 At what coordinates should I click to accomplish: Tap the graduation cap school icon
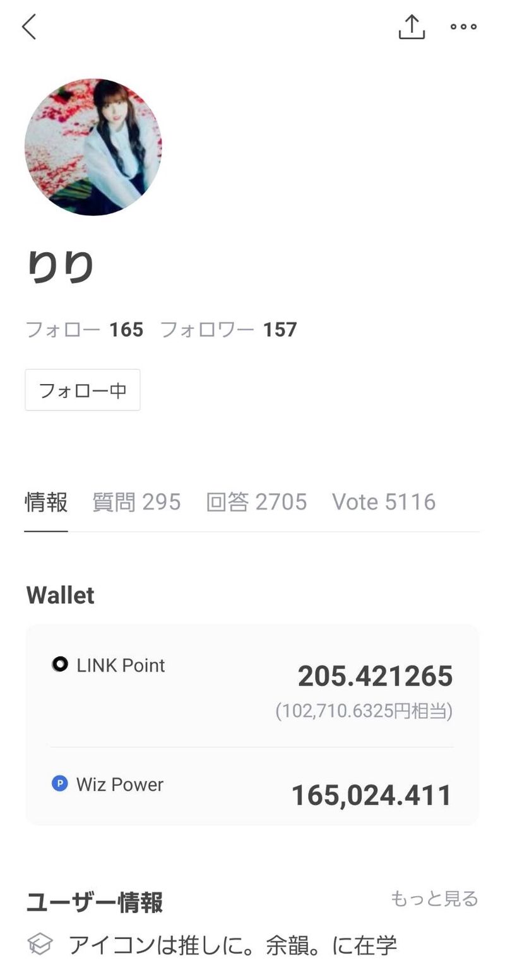[x=40, y=944]
